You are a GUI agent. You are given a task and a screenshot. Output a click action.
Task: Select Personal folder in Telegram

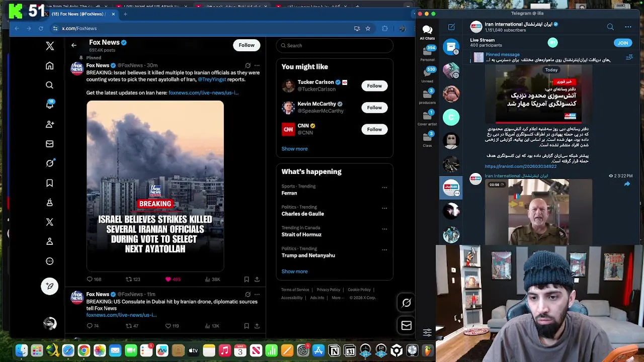[428, 54]
